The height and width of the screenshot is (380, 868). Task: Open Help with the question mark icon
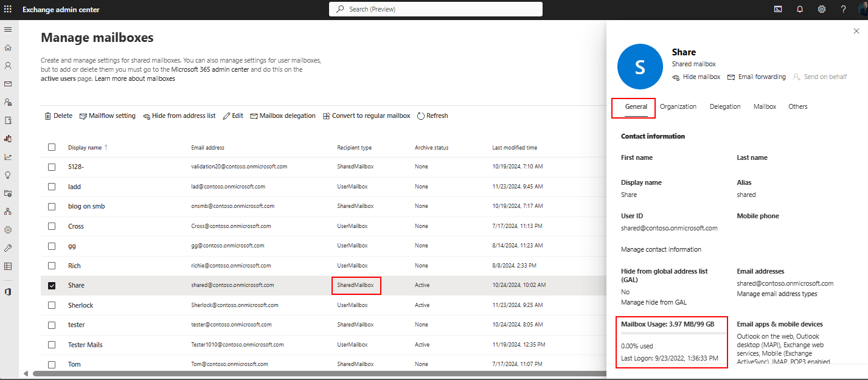click(843, 9)
